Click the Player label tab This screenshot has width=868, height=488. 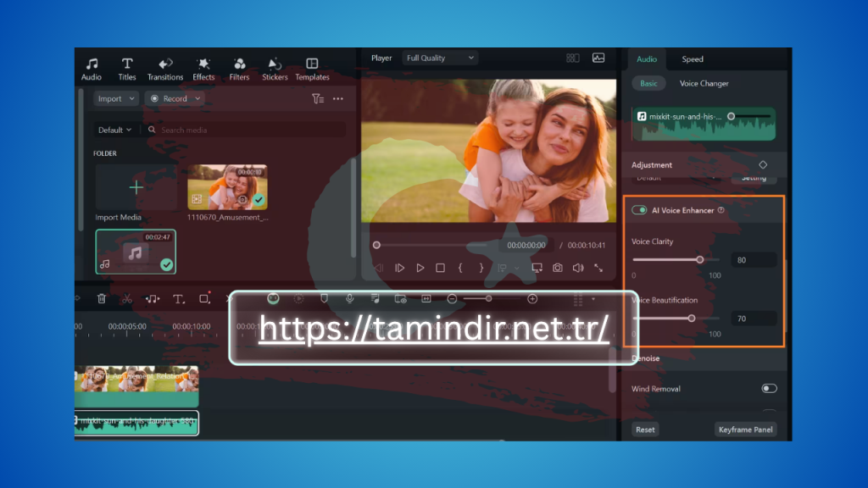click(381, 58)
